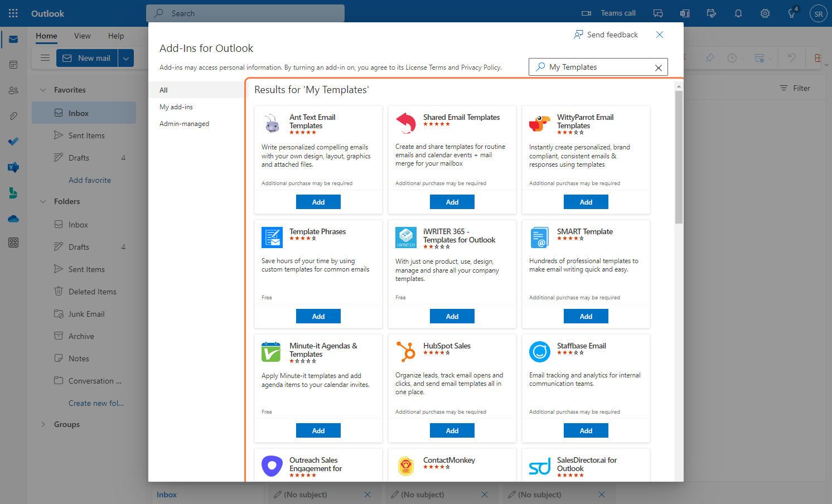Select the Inbox tab at bottom
This screenshot has width=832, height=504.
point(207,495)
